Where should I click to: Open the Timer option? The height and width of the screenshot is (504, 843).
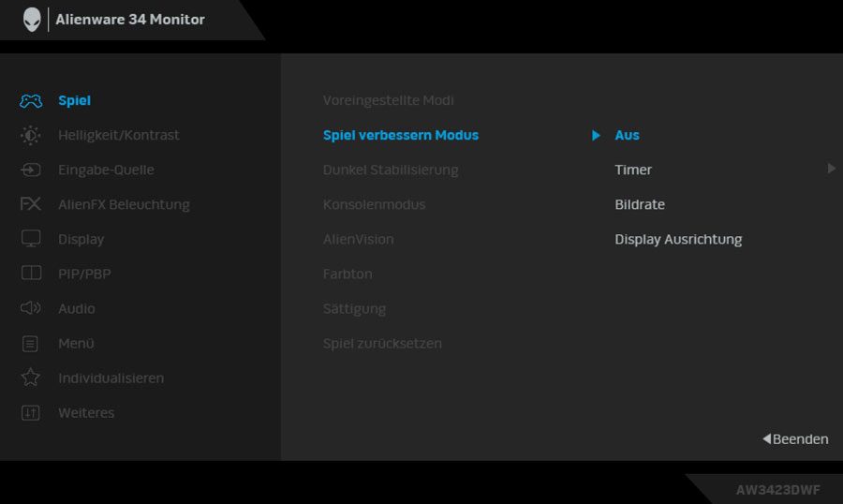tap(633, 170)
